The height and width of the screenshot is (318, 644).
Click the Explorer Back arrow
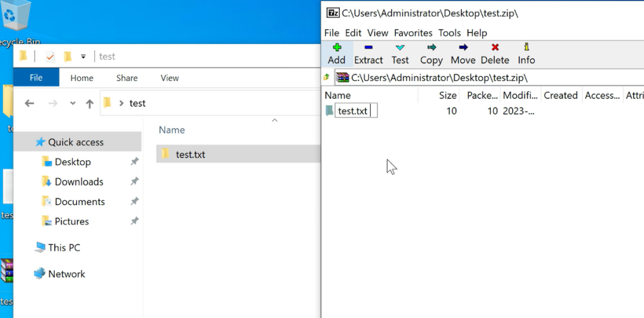click(29, 103)
